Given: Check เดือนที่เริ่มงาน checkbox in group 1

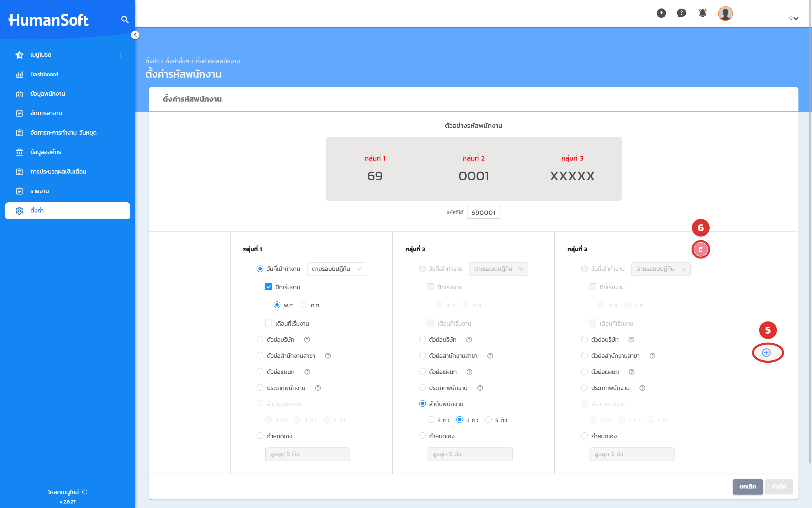Looking at the screenshot, I should coord(268,323).
